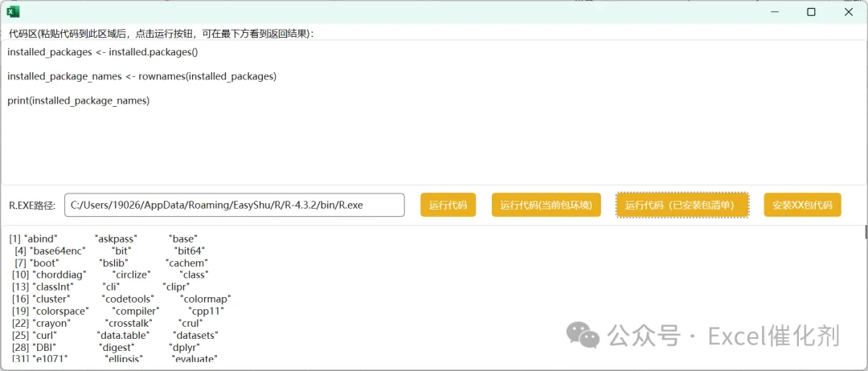The height and width of the screenshot is (371, 868).
Task: Click "crosstalk" in the output
Action: [x=129, y=323]
